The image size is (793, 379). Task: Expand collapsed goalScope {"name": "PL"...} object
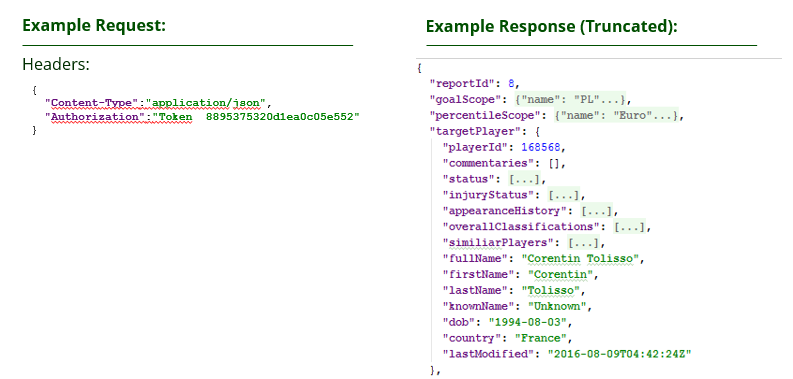pos(570,100)
